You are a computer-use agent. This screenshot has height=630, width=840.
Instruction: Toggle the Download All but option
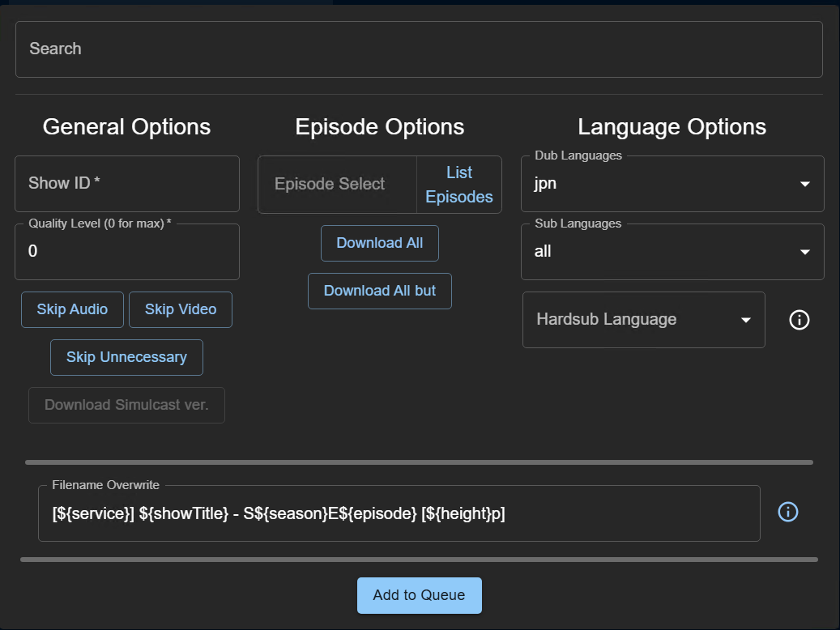pyautogui.click(x=379, y=291)
